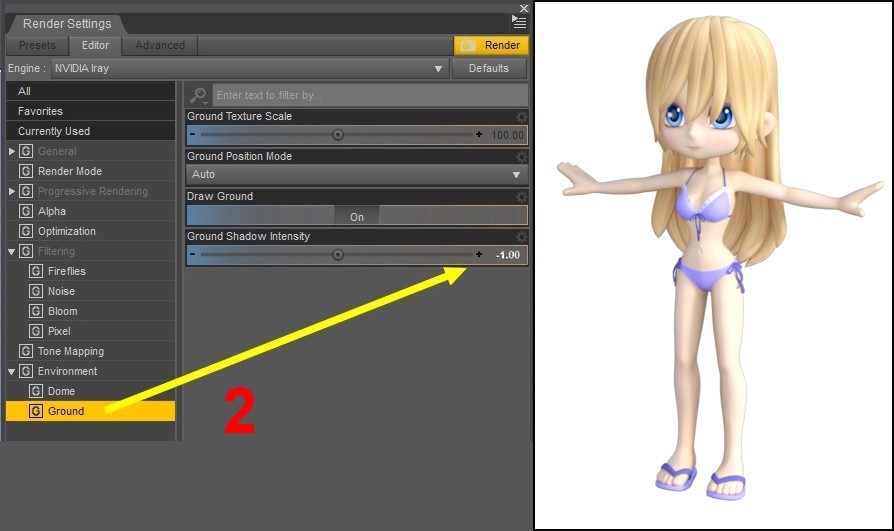Click the G icon beside Fireflies

(36, 271)
